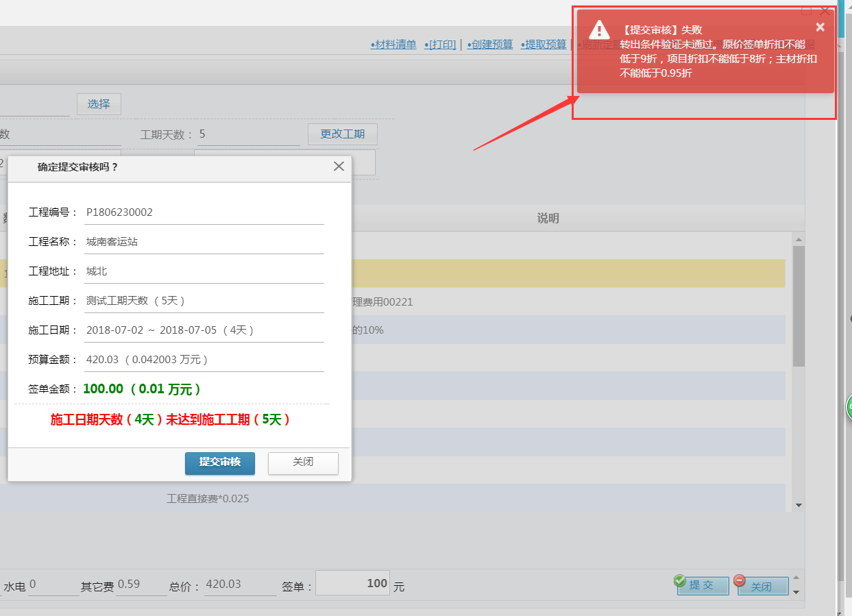Click the green check 提交 button at bottom
Viewport: 852px width, 616px height.
(x=703, y=585)
